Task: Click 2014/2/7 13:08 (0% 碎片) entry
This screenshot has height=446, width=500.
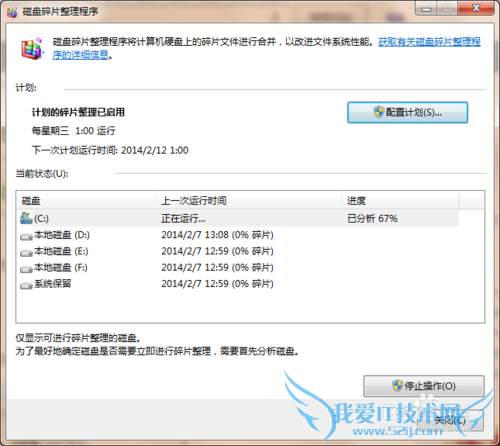Action: pyautogui.click(x=217, y=235)
